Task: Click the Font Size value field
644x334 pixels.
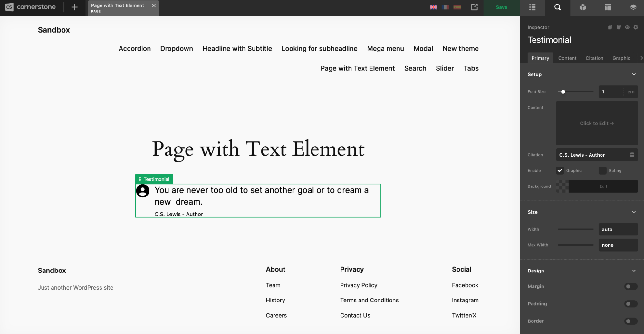Action: click(x=611, y=92)
